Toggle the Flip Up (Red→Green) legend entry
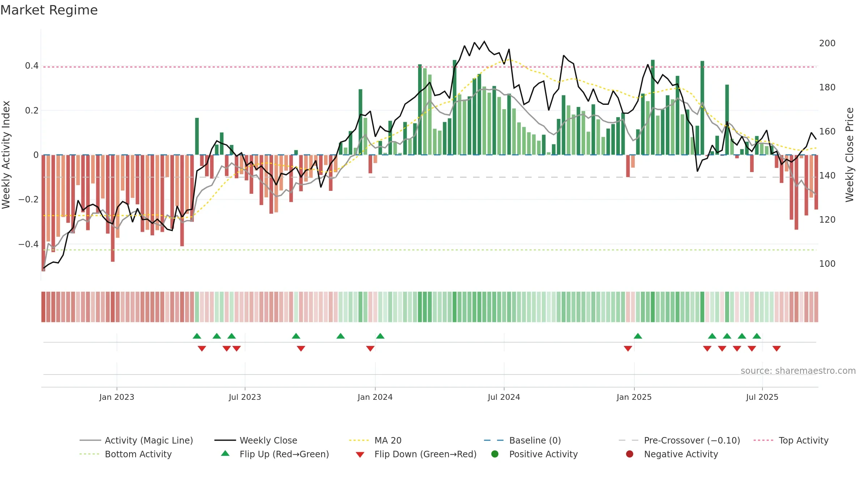Image resolution: width=868 pixels, height=488 pixels. coord(275,454)
